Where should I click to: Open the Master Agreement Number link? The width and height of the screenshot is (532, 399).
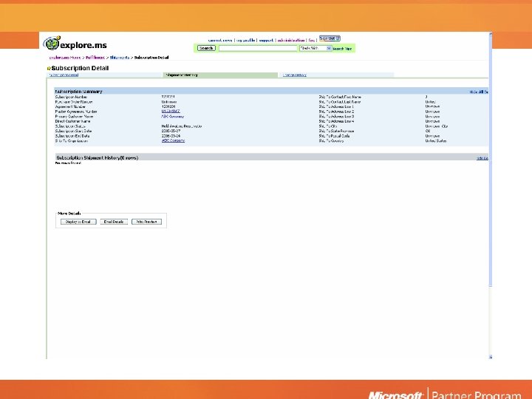pos(171,112)
